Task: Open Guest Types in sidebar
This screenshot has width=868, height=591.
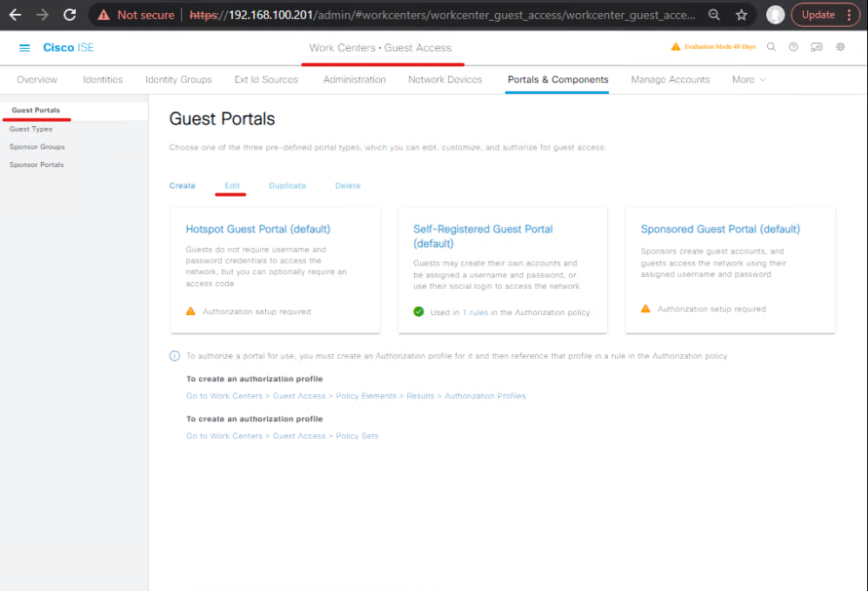Action: click(x=31, y=129)
